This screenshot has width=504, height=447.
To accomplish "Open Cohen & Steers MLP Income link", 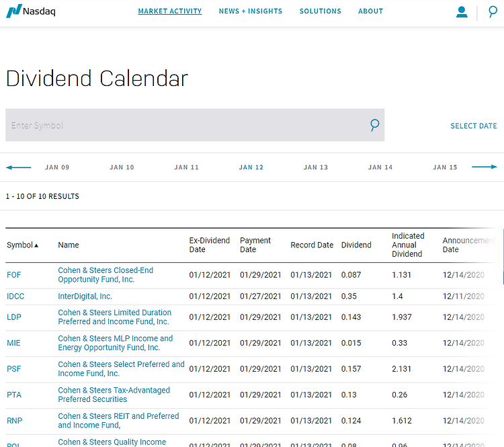I will (x=115, y=343).
